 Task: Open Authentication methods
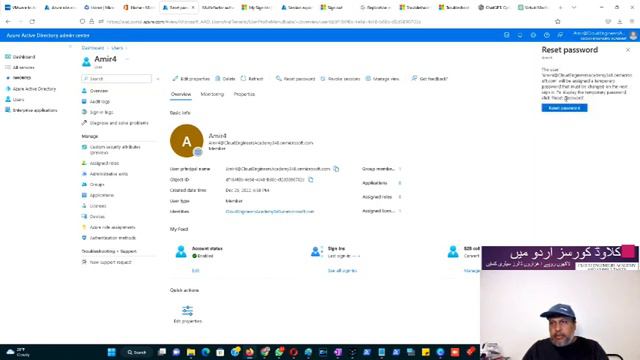(x=113, y=238)
